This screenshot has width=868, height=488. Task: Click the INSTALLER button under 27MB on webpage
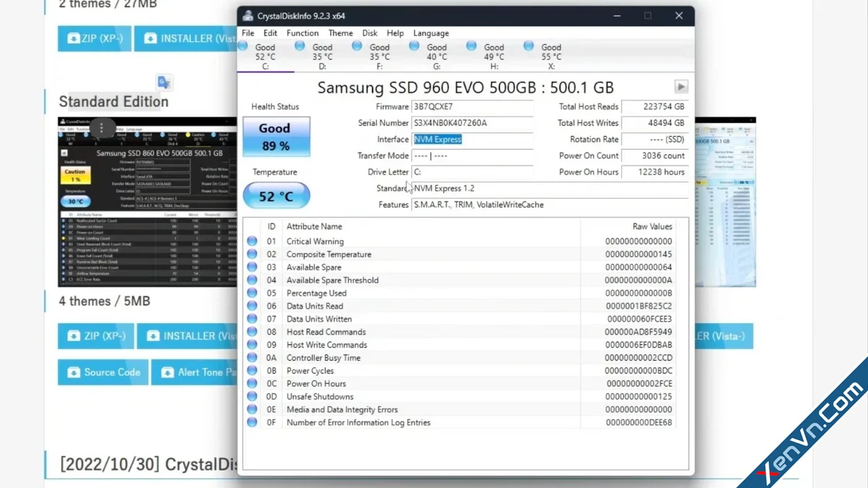(186, 38)
